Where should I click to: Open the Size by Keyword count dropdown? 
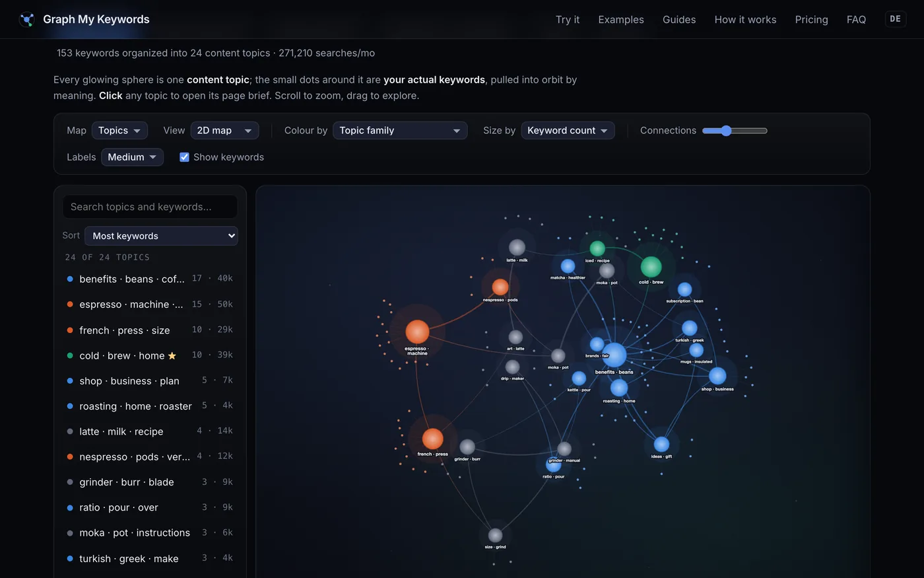tap(568, 131)
